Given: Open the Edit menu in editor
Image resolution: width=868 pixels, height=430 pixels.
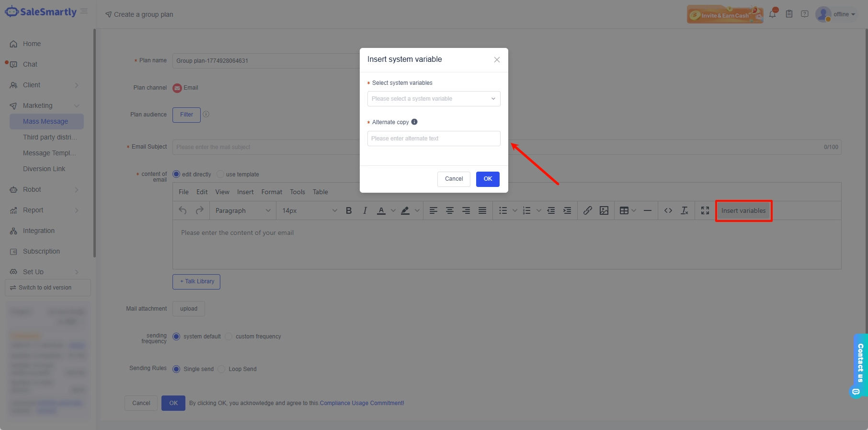Looking at the screenshot, I should 202,192.
